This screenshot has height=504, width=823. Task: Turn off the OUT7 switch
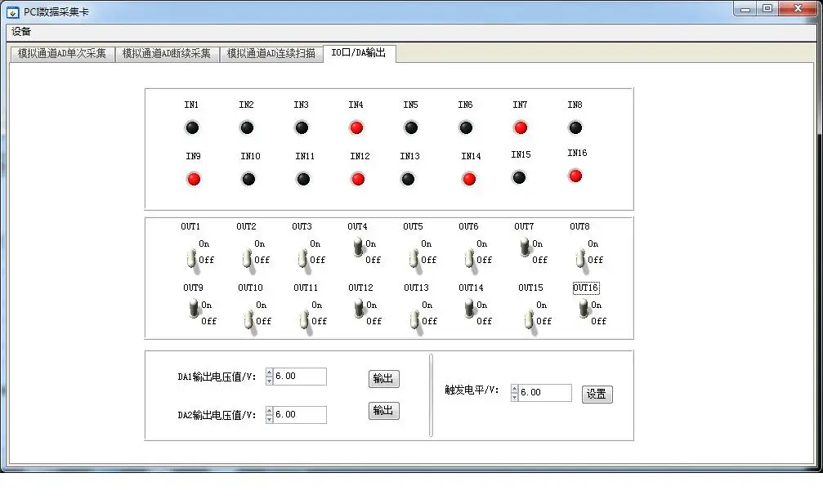point(525,247)
